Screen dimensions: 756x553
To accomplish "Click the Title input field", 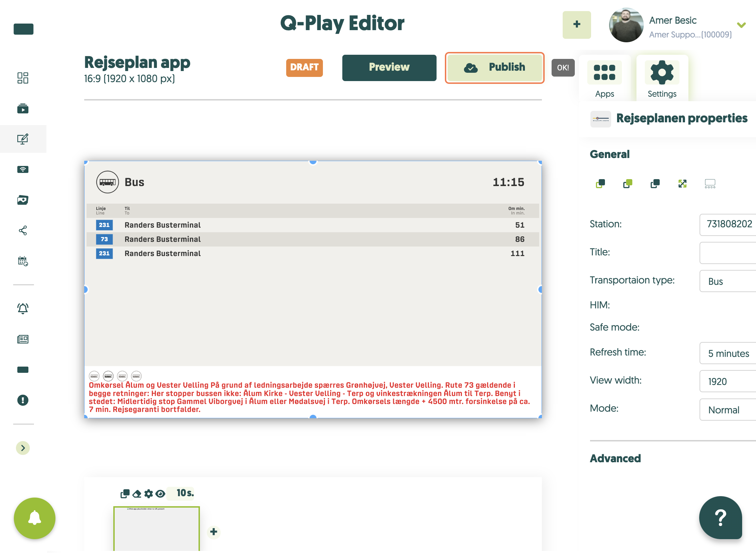I will pos(728,253).
